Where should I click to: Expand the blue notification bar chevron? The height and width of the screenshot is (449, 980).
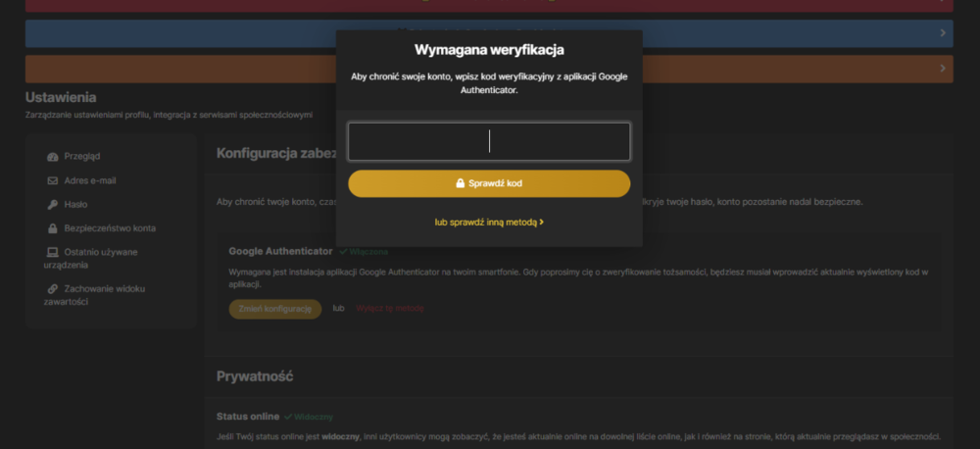[943, 33]
